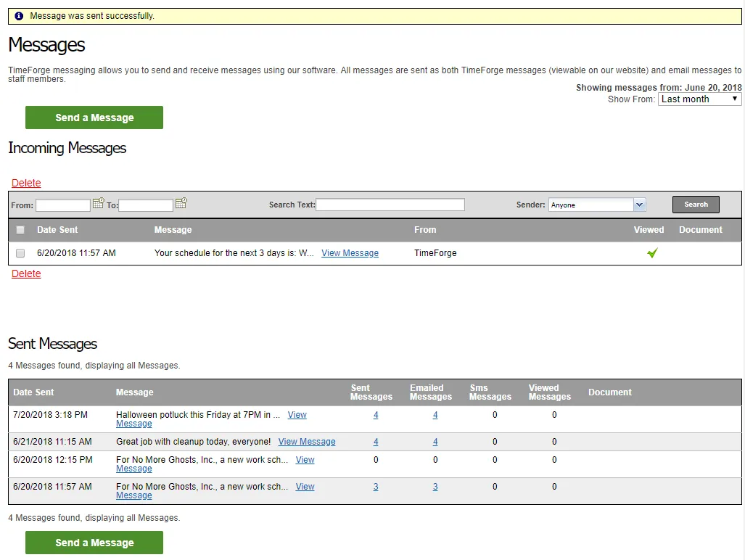The image size is (745, 560).
Task: Open the From date calendar picker
Action: 99,203
